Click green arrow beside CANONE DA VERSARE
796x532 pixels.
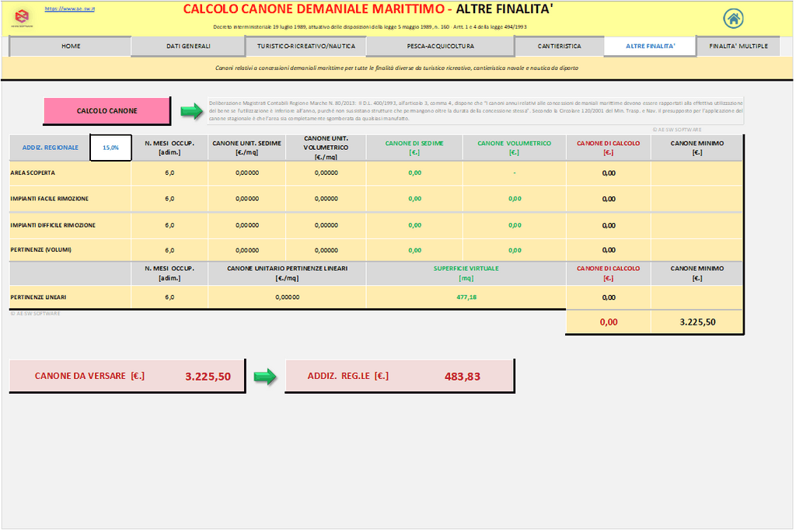(265, 377)
